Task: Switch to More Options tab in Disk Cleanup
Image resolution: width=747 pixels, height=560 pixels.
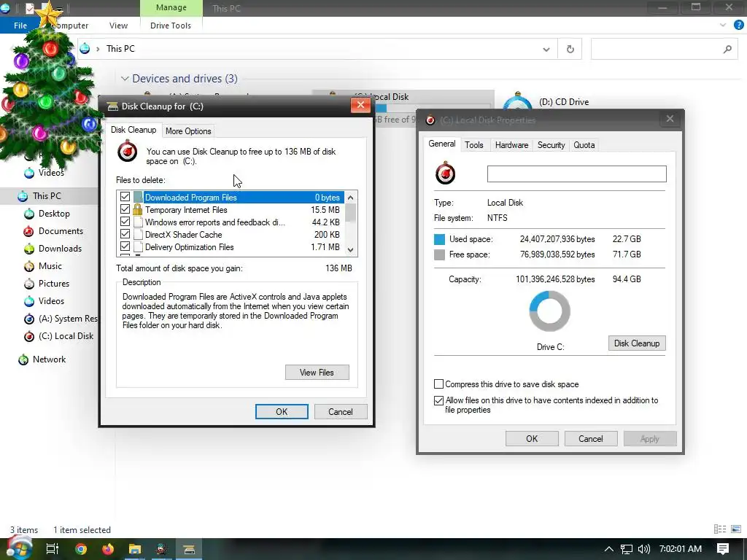Action: (188, 131)
